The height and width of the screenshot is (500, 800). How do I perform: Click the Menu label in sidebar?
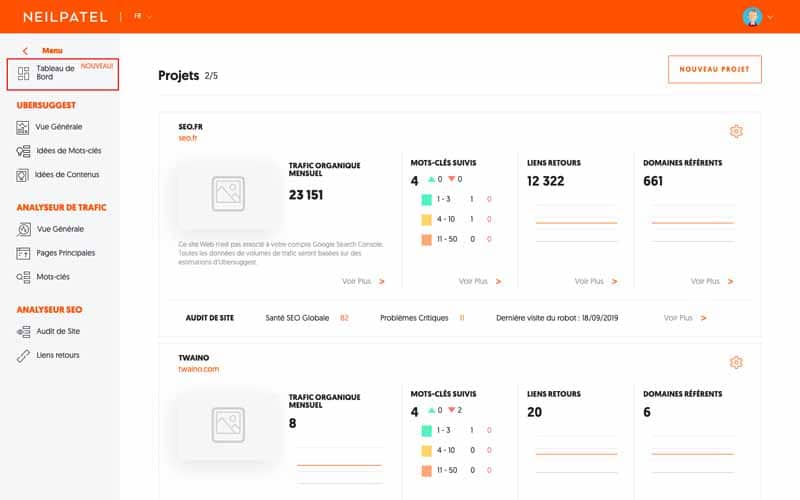pyautogui.click(x=52, y=51)
